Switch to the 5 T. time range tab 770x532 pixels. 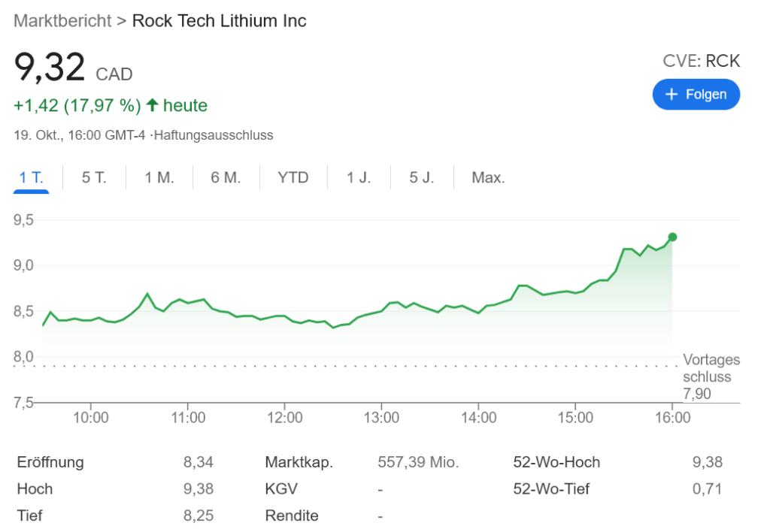[95, 177]
